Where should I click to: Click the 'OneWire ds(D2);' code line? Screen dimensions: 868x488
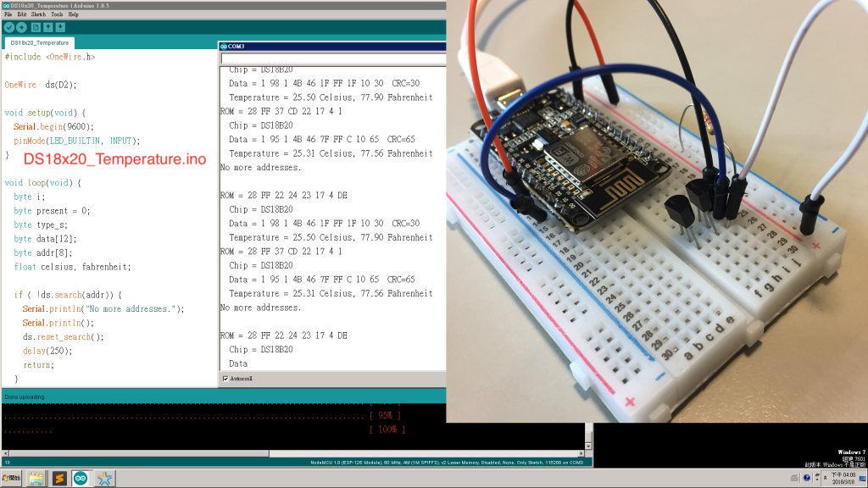click(41, 85)
